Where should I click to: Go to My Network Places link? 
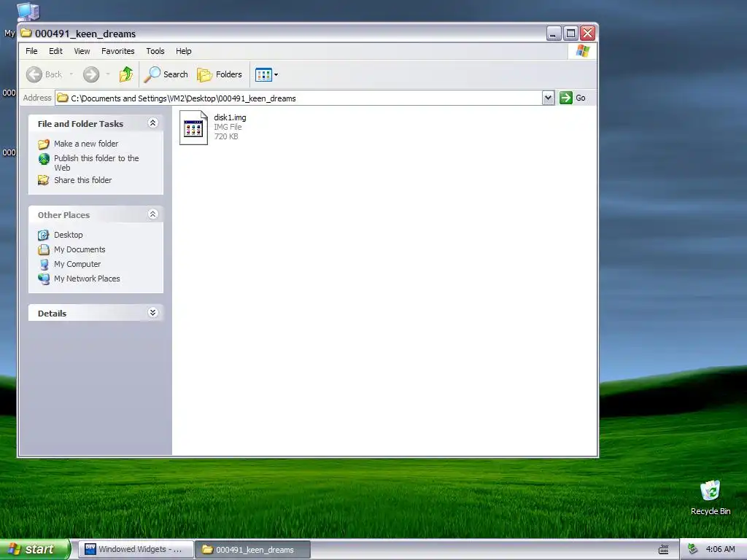coord(87,279)
